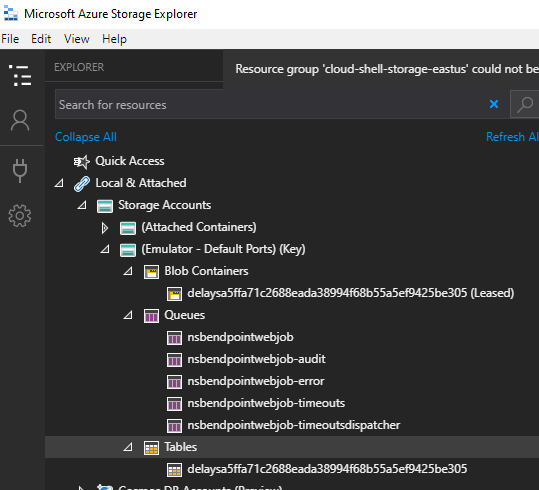The height and width of the screenshot is (490, 539).
Task: Open the nsbendpointwebjob-timeouts queue
Action: [x=266, y=403]
